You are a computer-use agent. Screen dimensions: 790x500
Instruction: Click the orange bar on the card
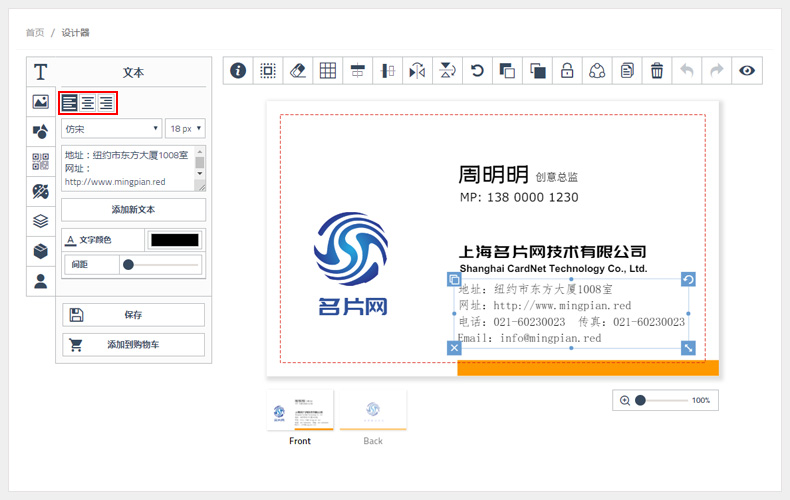pos(587,367)
